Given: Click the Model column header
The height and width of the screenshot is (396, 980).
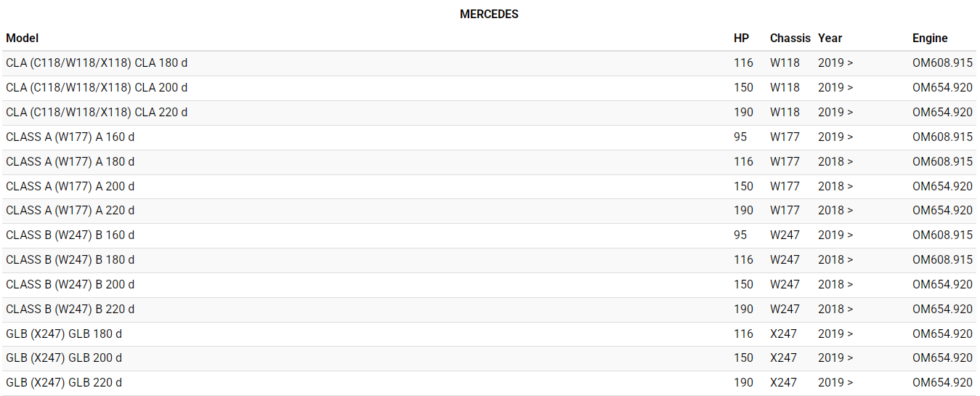Looking at the screenshot, I should pos(23,38).
